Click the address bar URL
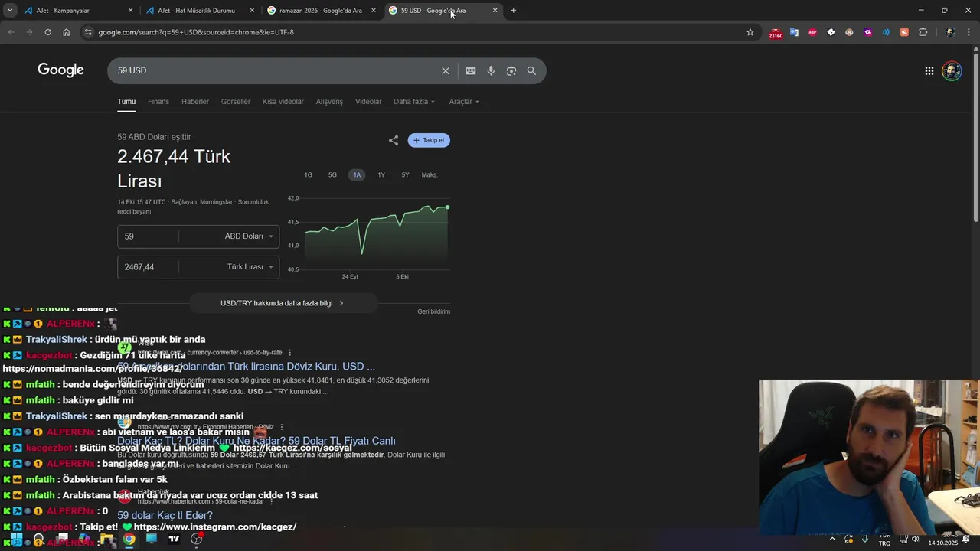 (x=196, y=32)
